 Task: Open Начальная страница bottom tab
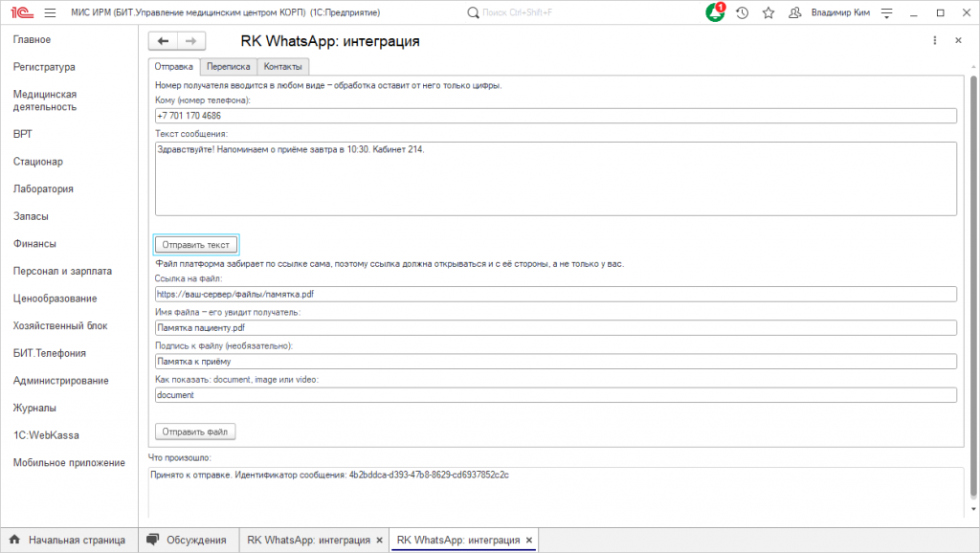pos(69,540)
